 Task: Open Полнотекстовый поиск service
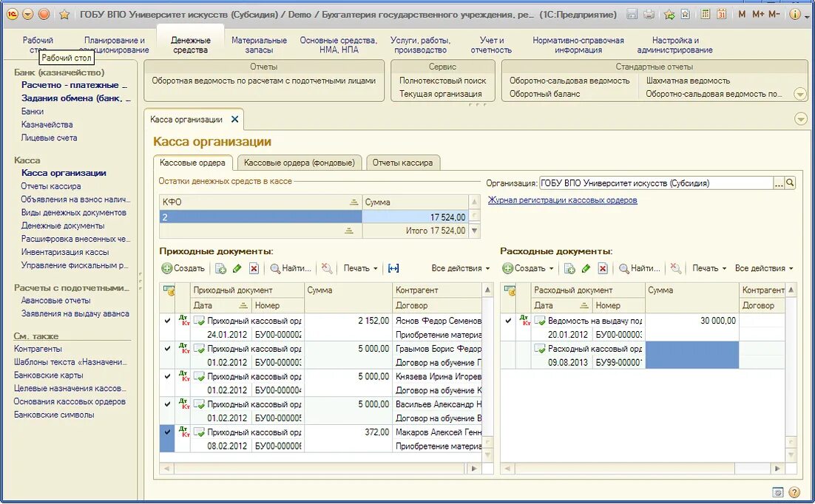[442, 81]
